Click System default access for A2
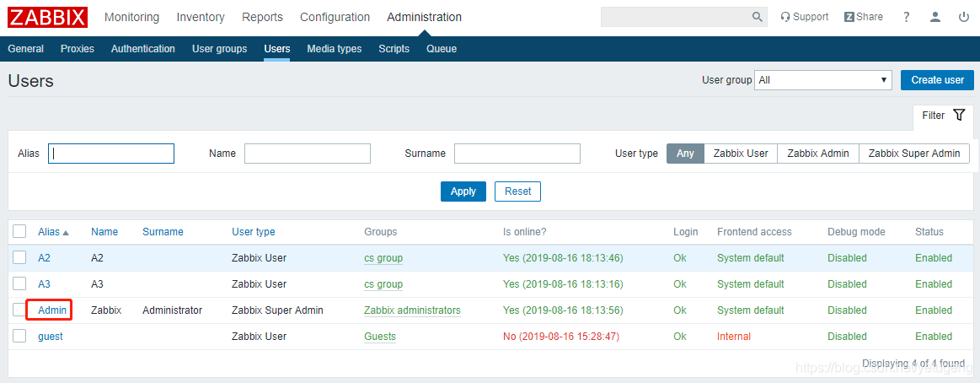 (751, 258)
